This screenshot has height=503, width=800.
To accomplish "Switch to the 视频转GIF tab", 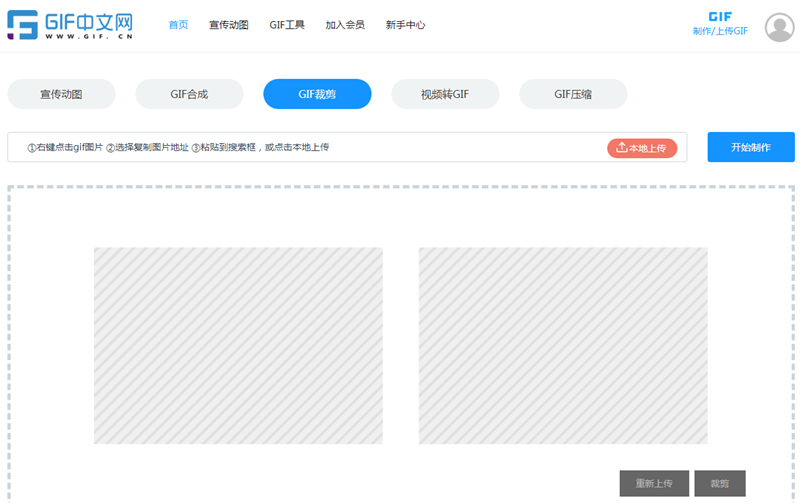I will click(445, 94).
